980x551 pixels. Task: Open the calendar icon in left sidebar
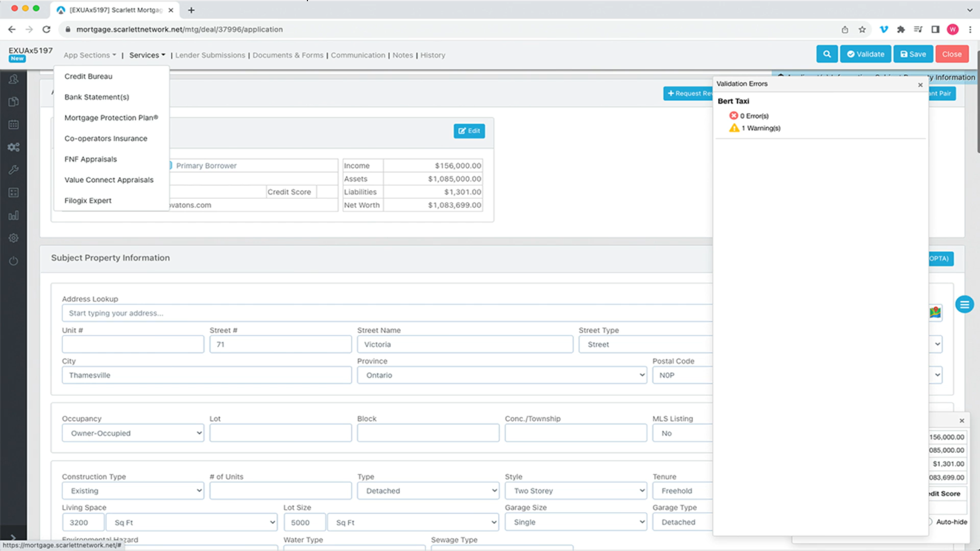[14, 125]
